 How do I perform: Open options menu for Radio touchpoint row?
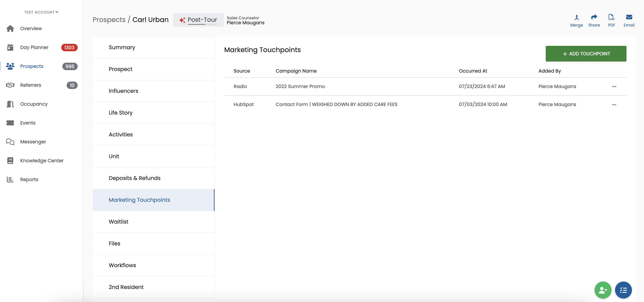pyautogui.click(x=614, y=87)
